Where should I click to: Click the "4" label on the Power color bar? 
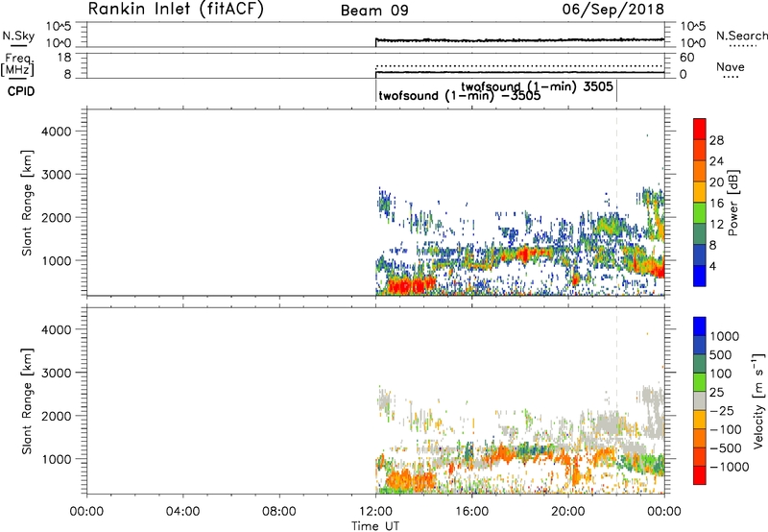tap(712, 266)
